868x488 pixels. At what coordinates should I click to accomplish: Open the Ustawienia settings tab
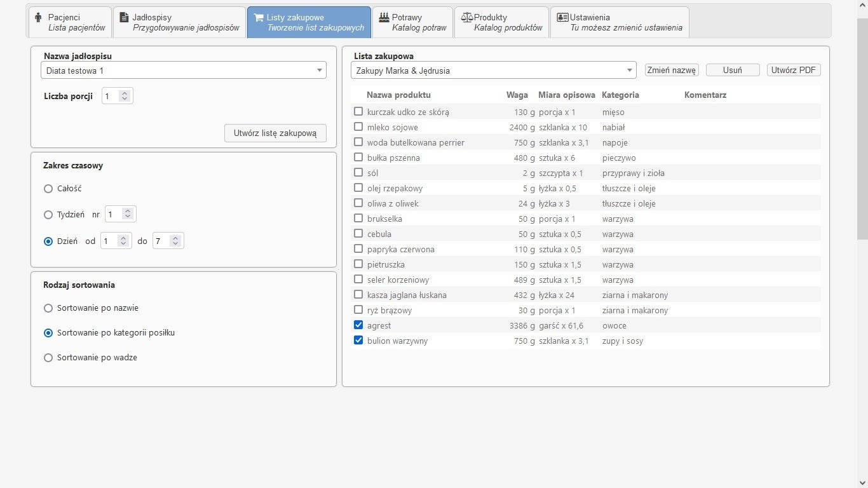[620, 22]
